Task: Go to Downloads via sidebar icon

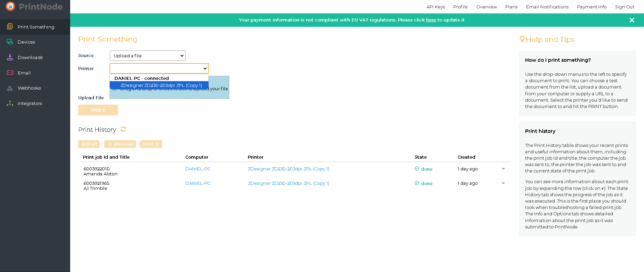Action: point(10,57)
